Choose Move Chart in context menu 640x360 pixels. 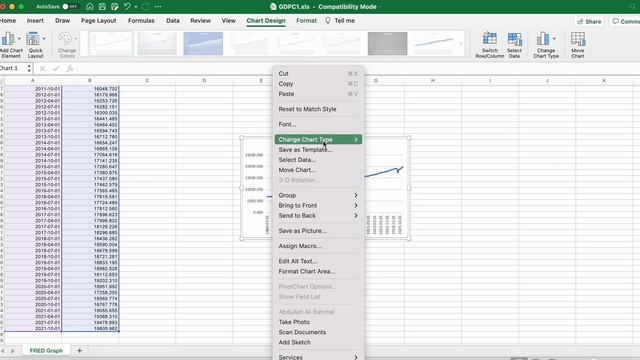[x=318, y=170]
